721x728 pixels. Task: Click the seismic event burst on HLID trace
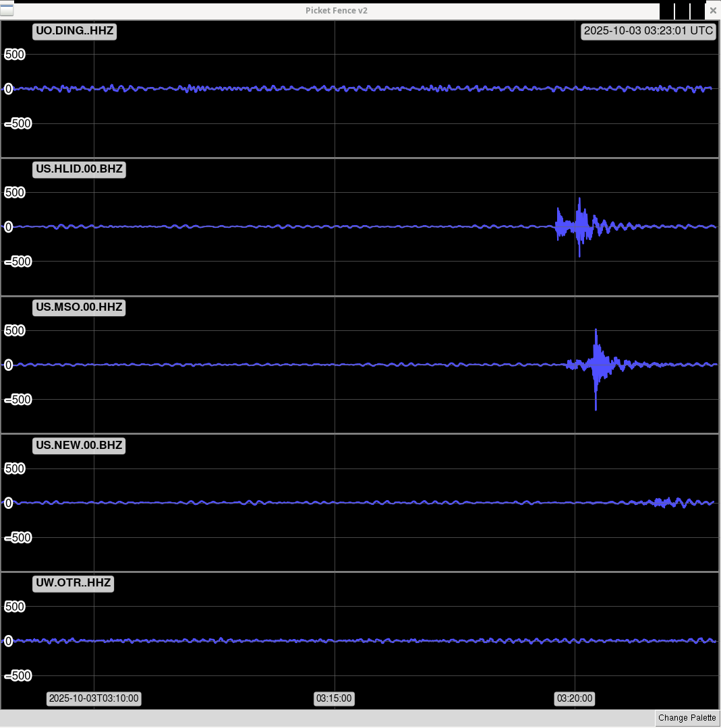(579, 226)
